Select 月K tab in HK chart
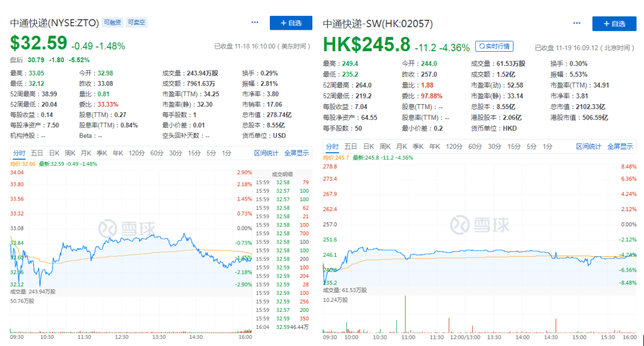Screen dimensions: 644x346 tap(401, 147)
